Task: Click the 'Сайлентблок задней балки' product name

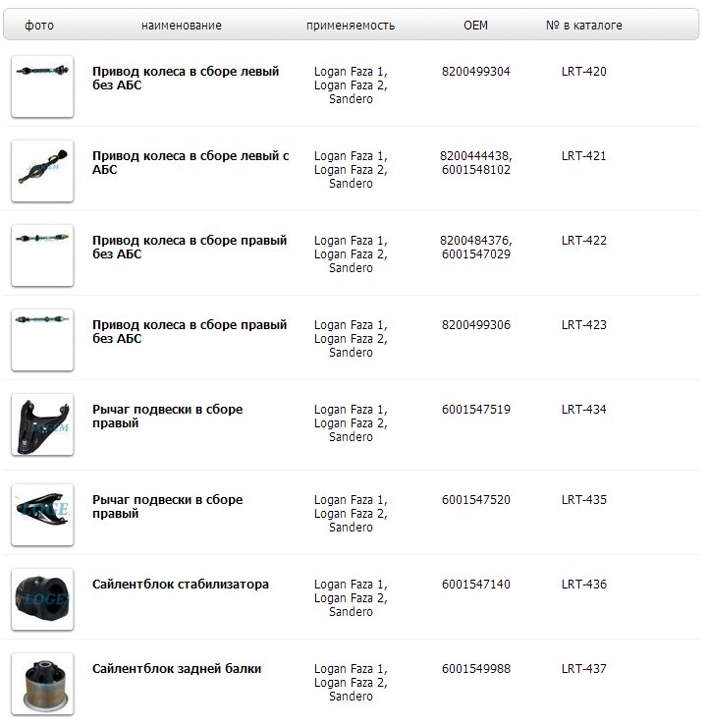Action: (177, 669)
